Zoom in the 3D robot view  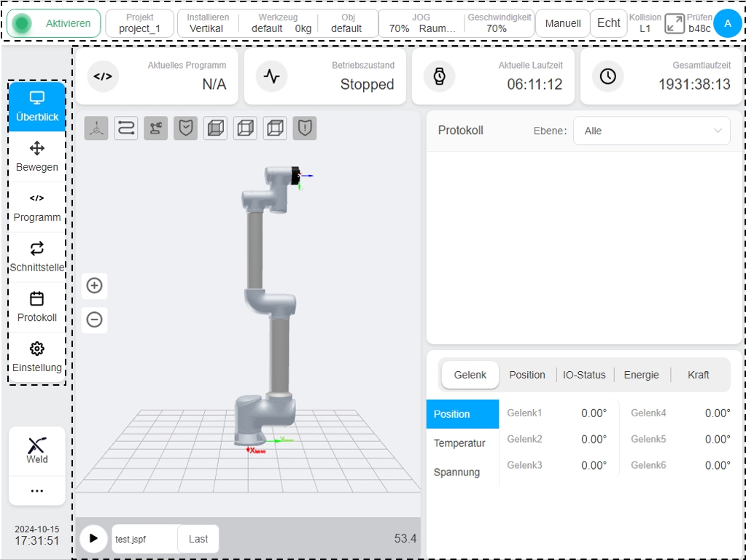[x=94, y=286]
